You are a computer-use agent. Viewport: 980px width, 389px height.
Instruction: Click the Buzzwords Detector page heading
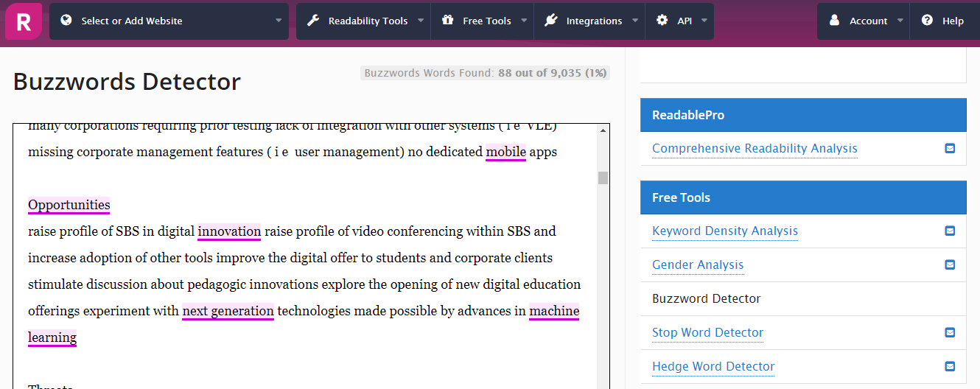point(127,82)
